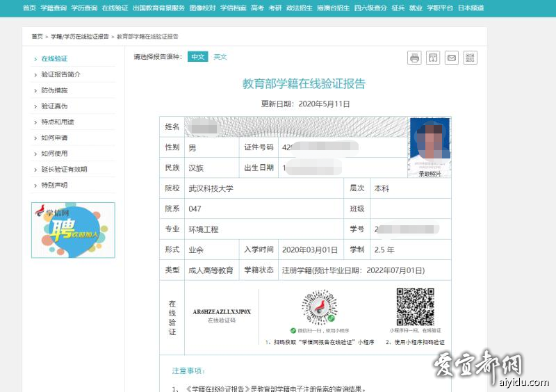Switch report language to 英文
This screenshot has height=392, width=556.
220,57
